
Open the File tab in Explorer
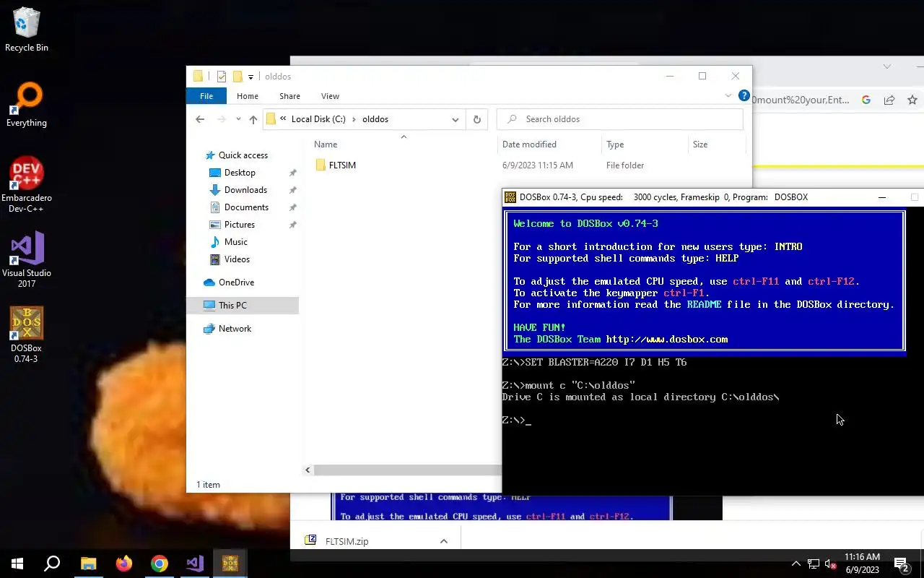click(x=206, y=96)
